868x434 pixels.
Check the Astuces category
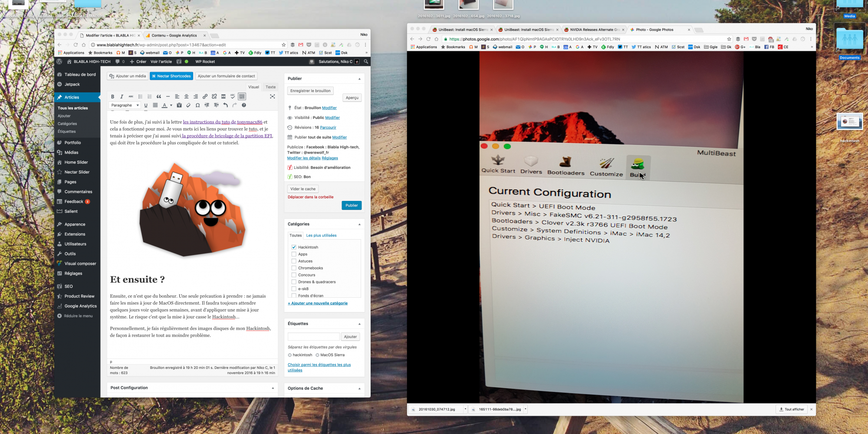294,261
